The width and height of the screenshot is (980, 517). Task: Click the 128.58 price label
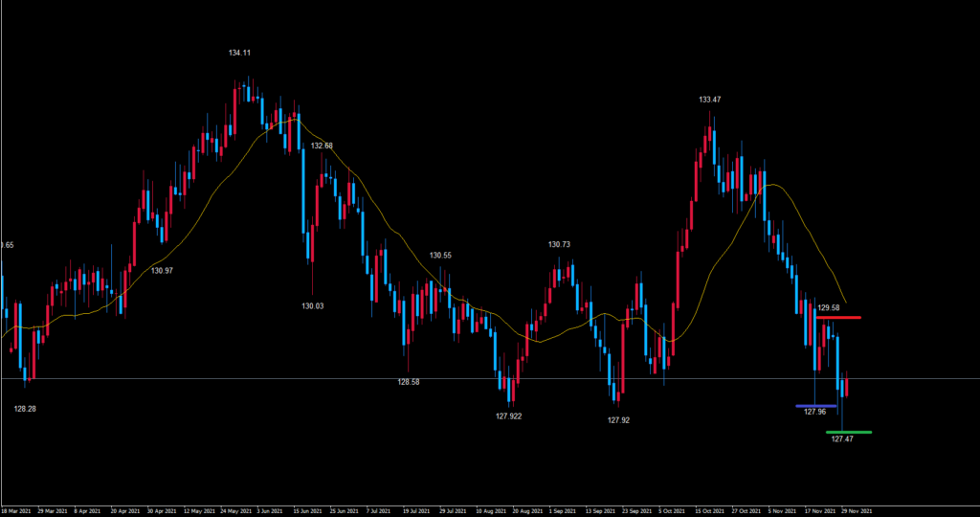[x=409, y=381]
